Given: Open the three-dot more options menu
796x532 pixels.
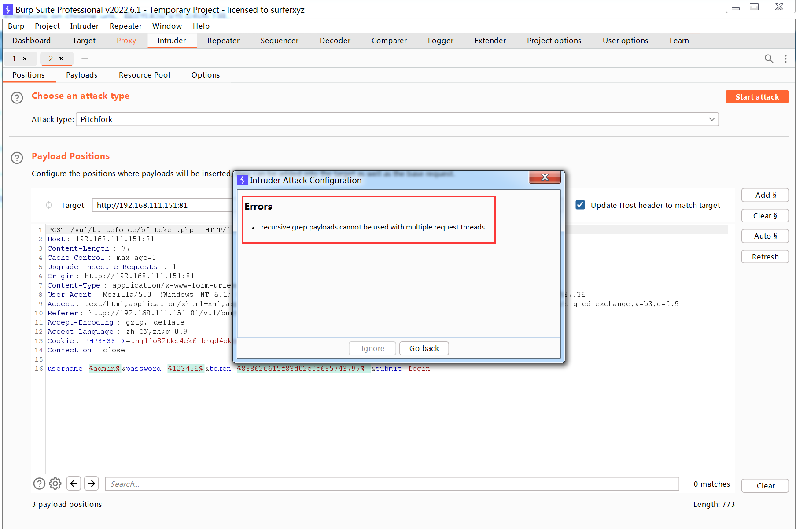Looking at the screenshot, I should [x=785, y=59].
